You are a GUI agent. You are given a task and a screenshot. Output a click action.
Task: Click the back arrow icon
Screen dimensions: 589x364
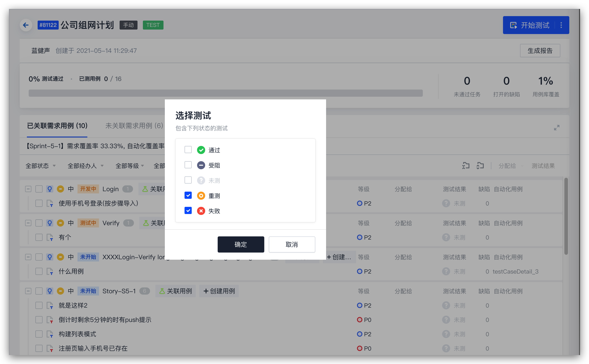click(x=26, y=25)
